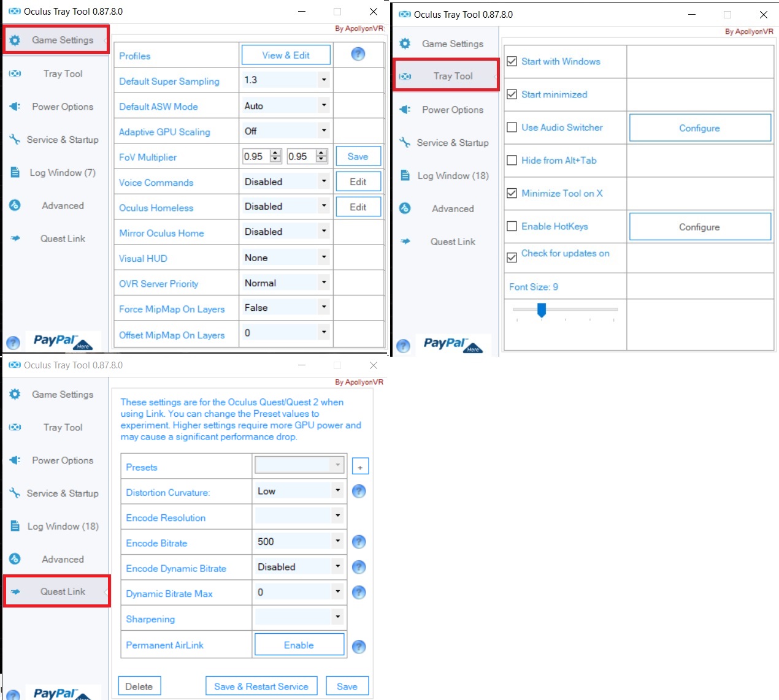This screenshot has width=779, height=700.
Task: Go to the Power Options tab in the bottom window
Action: (x=56, y=460)
